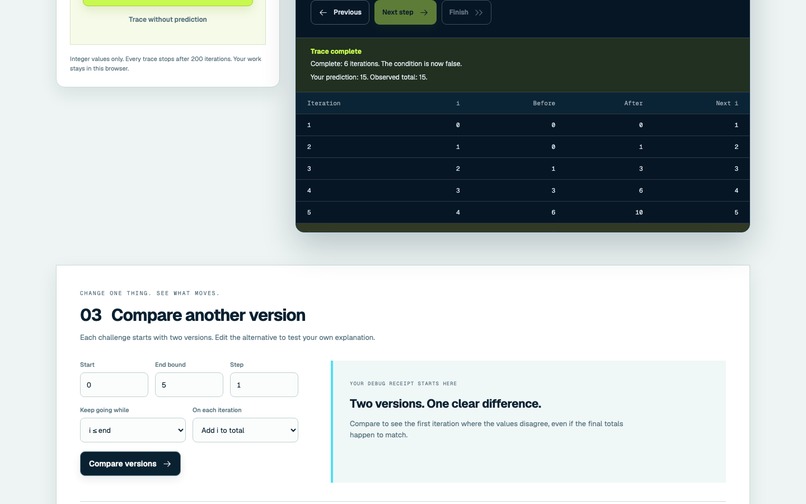
Task: Select iteration 3 row in trace table
Action: (x=523, y=169)
